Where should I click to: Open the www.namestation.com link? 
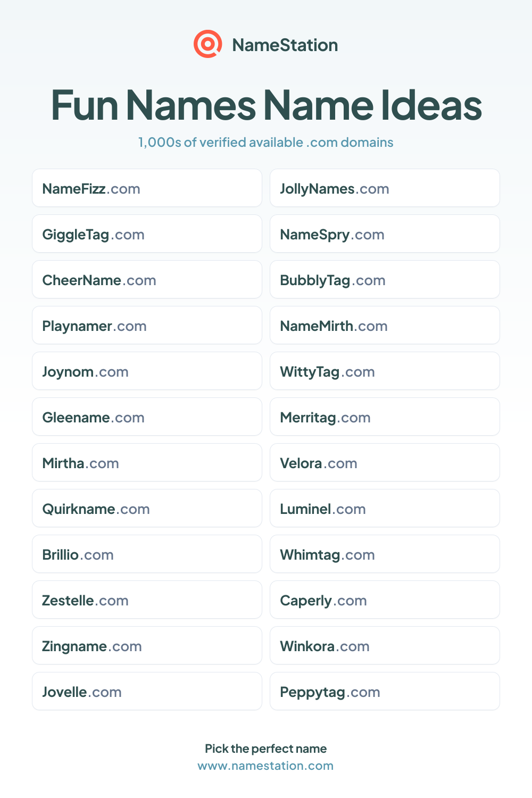pyautogui.click(x=265, y=766)
